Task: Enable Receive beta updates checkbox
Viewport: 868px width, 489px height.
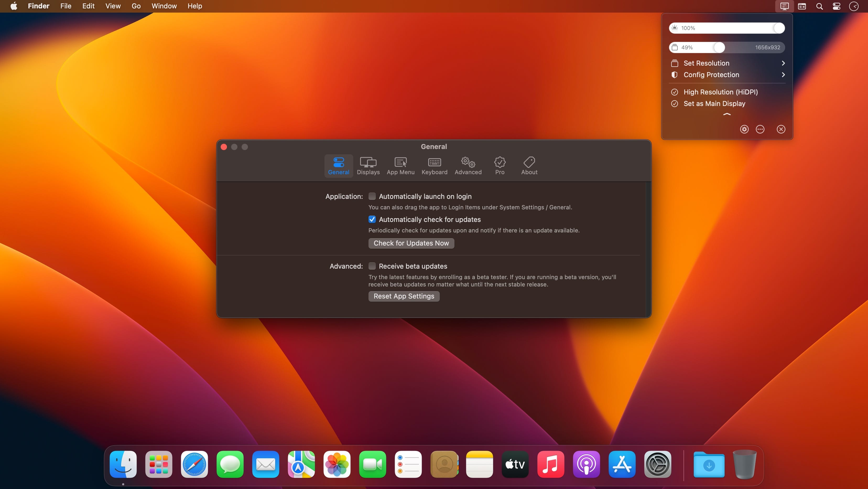Action: (x=371, y=266)
